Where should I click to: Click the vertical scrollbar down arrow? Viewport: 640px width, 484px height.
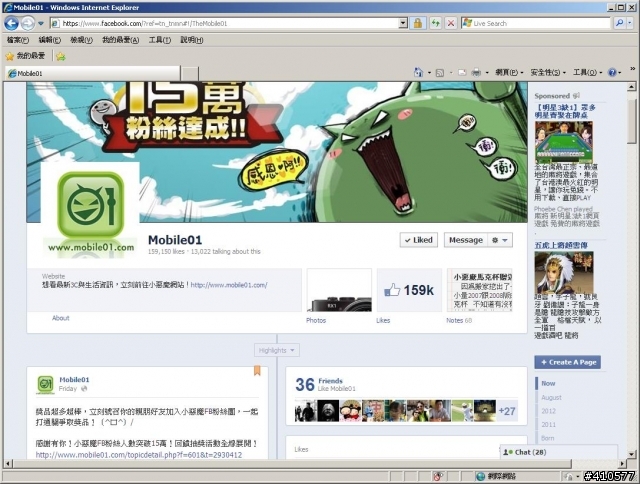(631, 454)
